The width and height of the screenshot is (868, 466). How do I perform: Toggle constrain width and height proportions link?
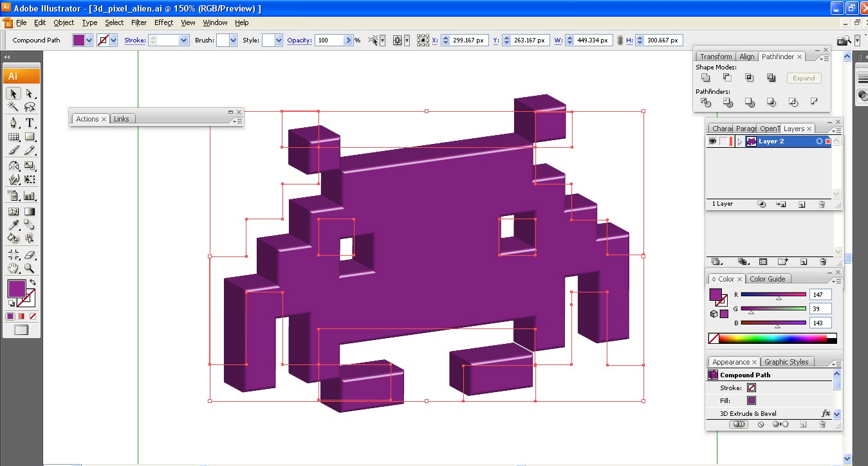tap(620, 40)
